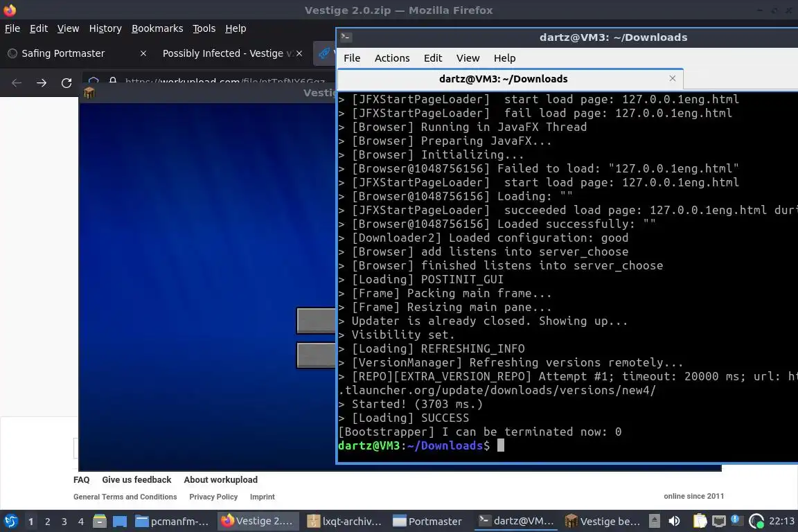Screen dimensions: 798x532
Task: Switch to virtual desktop 1
Action: pos(31,522)
